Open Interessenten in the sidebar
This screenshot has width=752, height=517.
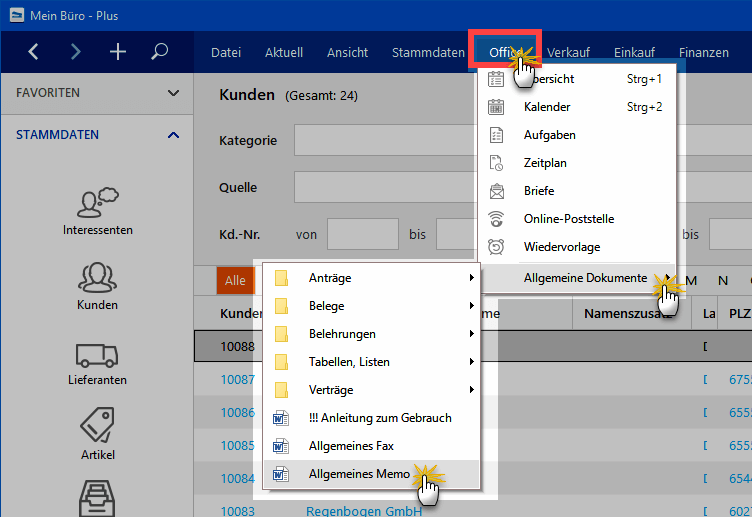click(97, 212)
